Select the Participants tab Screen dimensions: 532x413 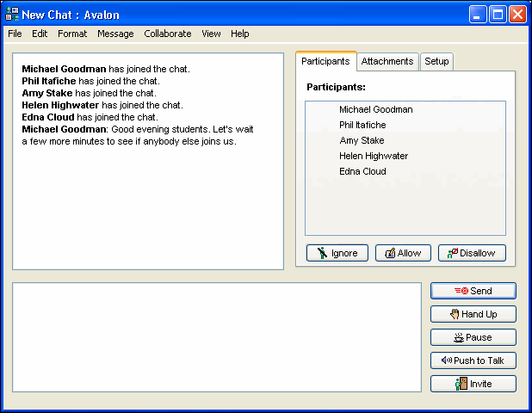325,62
